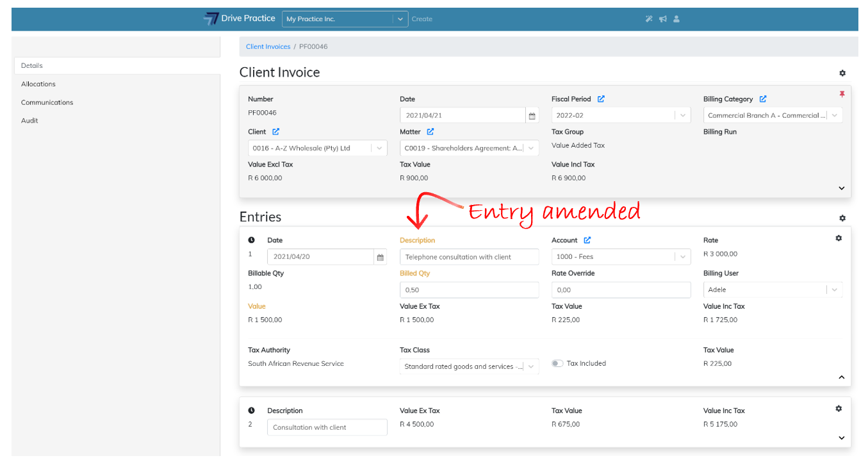The width and height of the screenshot is (868, 474).
Task: Click the Billed Qty input field
Action: point(469,290)
